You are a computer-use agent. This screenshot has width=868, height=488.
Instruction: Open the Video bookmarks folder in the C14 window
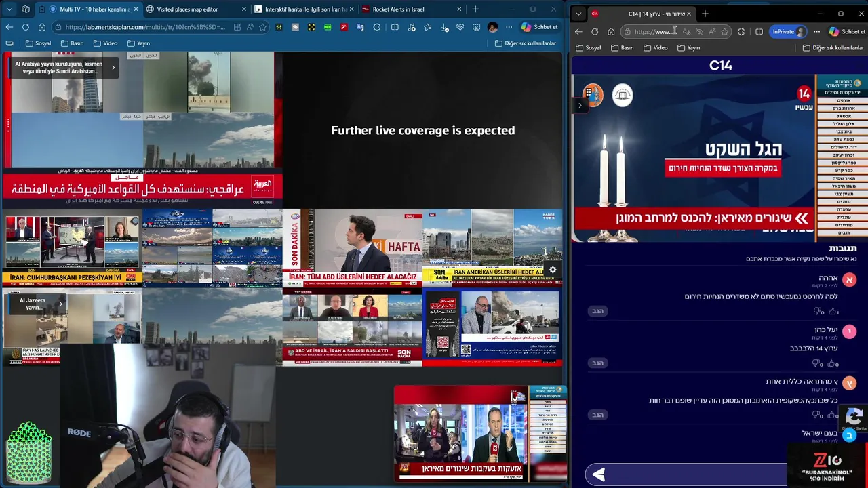pyautogui.click(x=655, y=48)
